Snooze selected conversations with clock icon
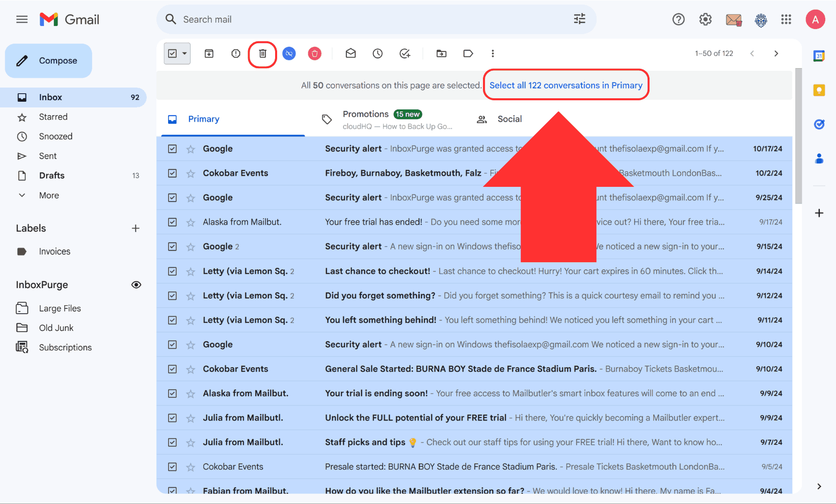This screenshot has height=504, width=836. click(x=377, y=53)
